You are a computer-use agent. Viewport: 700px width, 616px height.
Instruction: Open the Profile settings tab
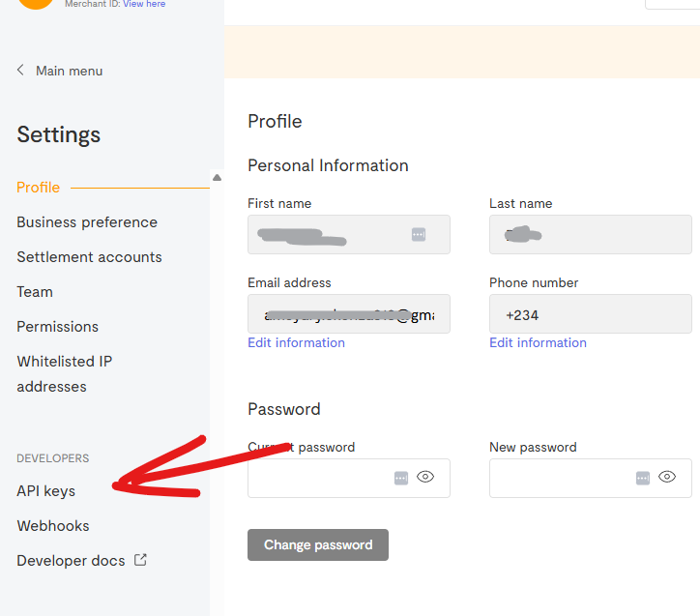[39, 188]
